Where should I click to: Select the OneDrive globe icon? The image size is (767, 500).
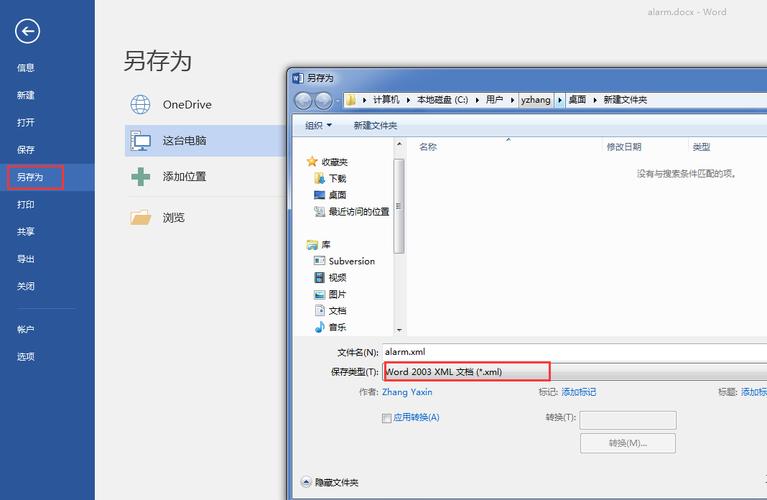[x=140, y=104]
